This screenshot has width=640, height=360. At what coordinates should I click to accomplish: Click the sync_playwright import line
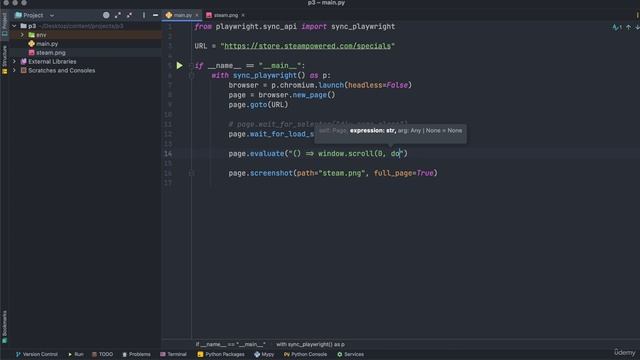pyautogui.click(x=295, y=27)
